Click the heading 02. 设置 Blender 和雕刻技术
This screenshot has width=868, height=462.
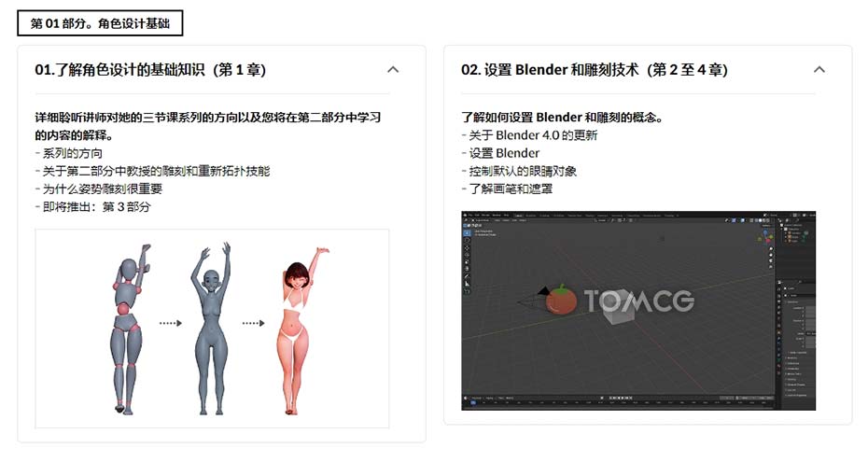[x=595, y=70]
